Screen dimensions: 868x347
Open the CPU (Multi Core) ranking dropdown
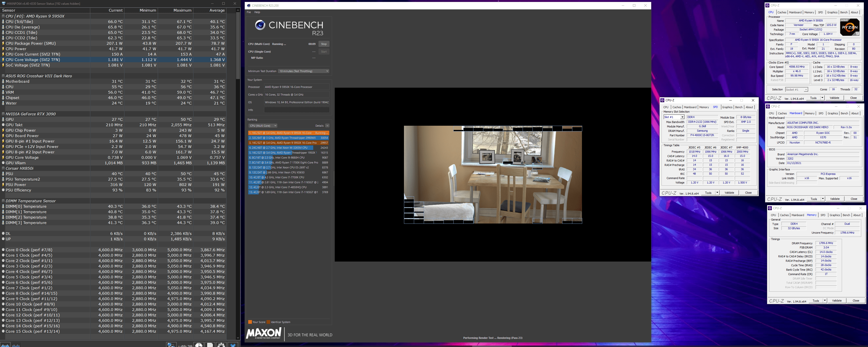[x=263, y=125]
